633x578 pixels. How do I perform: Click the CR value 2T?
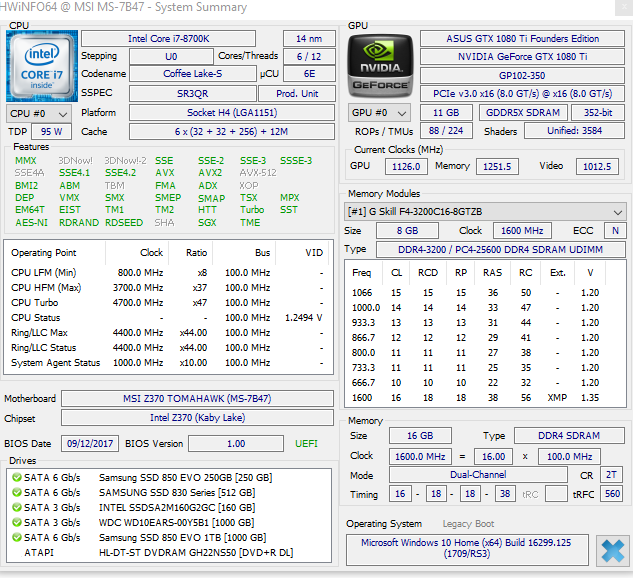click(x=611, y=475)
